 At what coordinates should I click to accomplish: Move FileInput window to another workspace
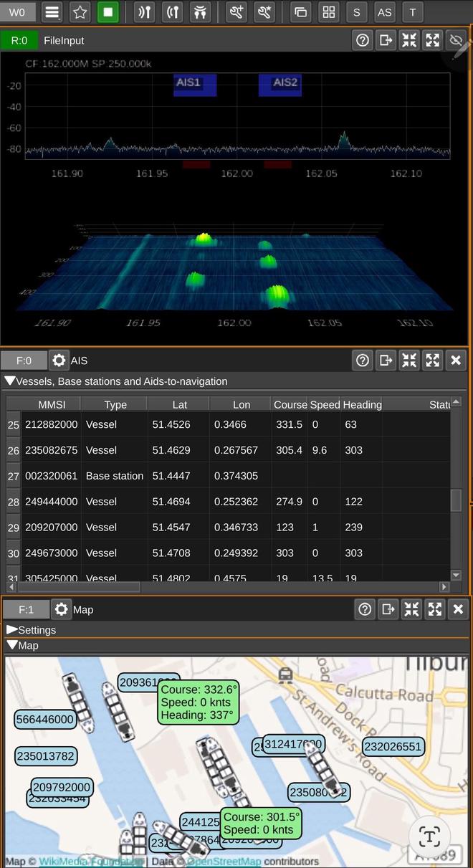(386, 41)
